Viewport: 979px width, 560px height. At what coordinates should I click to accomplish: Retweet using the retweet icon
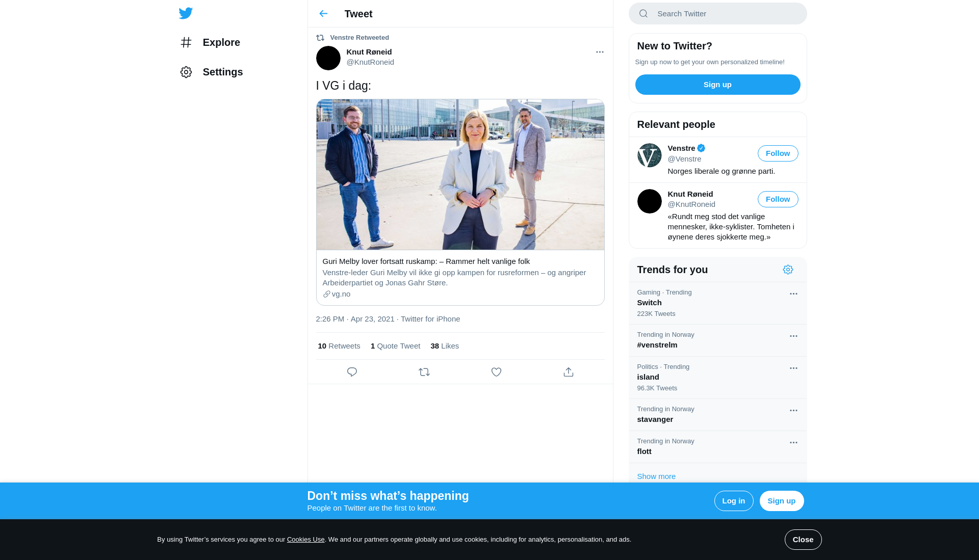click(424, 372)
